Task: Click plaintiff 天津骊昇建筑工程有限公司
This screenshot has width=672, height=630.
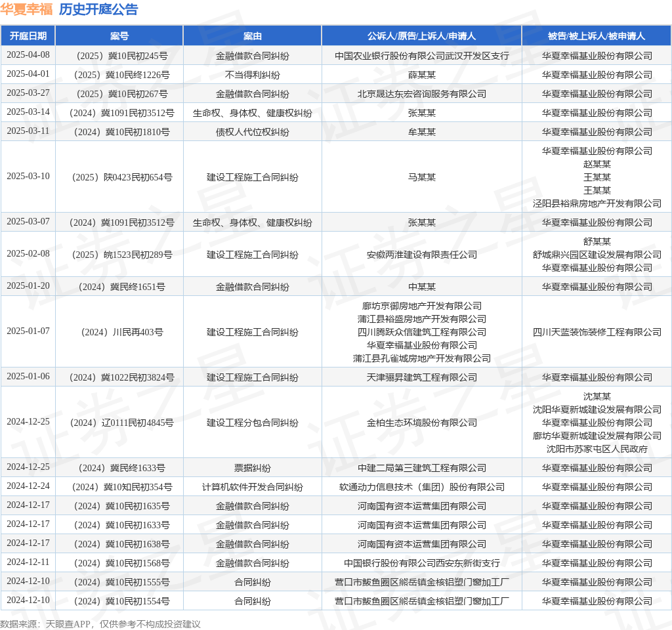Action: [422, 377]
